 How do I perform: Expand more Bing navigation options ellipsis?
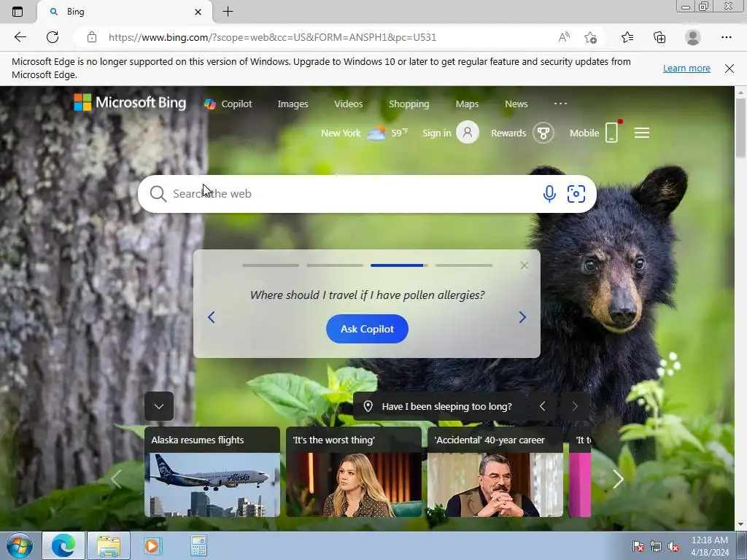pyautogui.click(x=561, y=104)
